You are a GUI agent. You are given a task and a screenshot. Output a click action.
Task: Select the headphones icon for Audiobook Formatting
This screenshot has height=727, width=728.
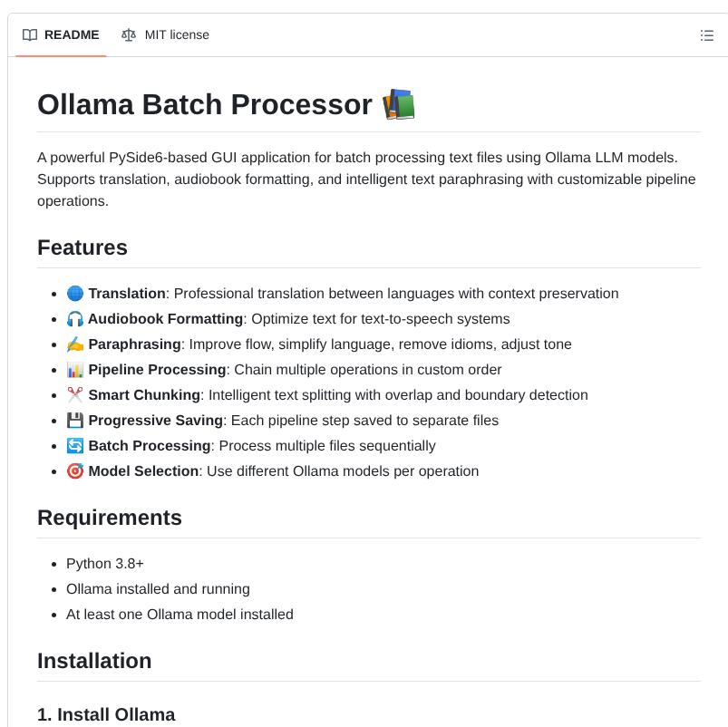74,318
